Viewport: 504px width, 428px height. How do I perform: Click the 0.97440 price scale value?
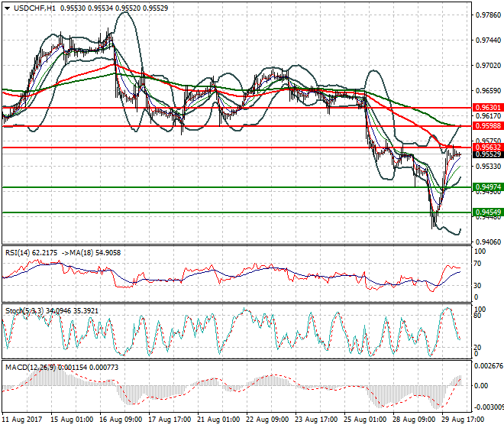488,41
